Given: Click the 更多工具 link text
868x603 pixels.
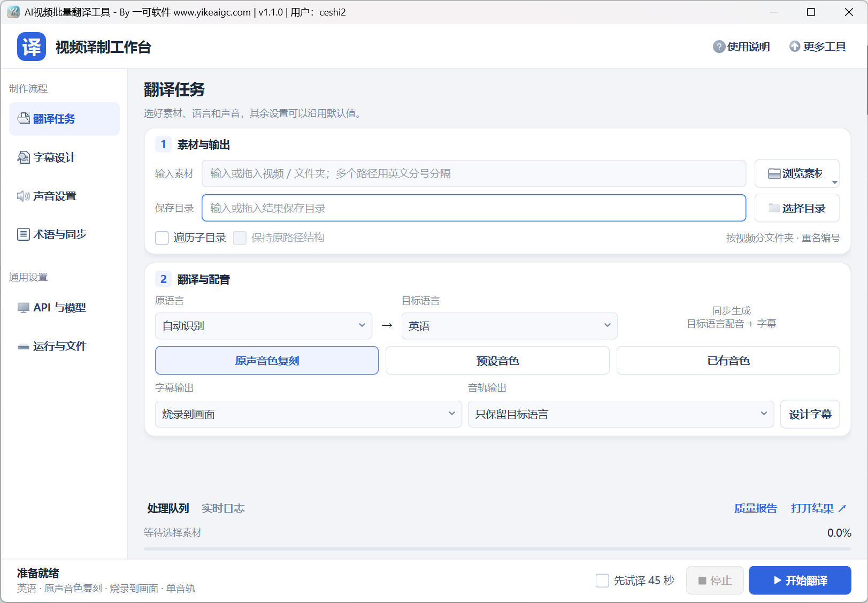Looking at the screenshot, I should [825, 47].
